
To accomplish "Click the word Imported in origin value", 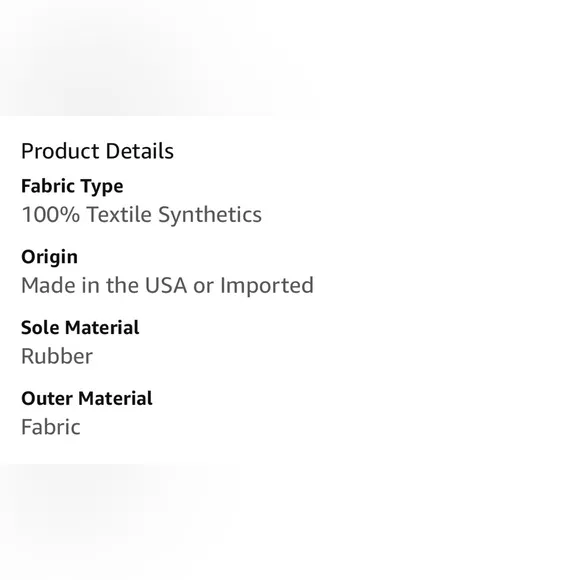I will 267,285.
